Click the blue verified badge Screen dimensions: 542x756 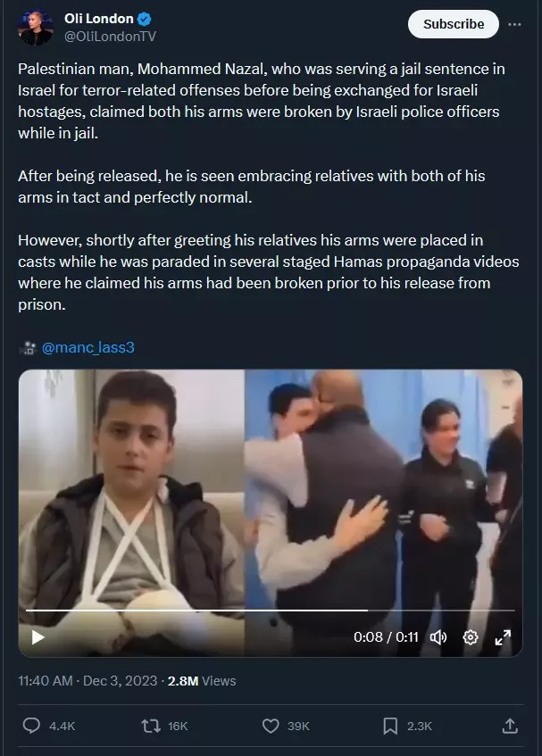pyautogui.click(x=145, y=19)
